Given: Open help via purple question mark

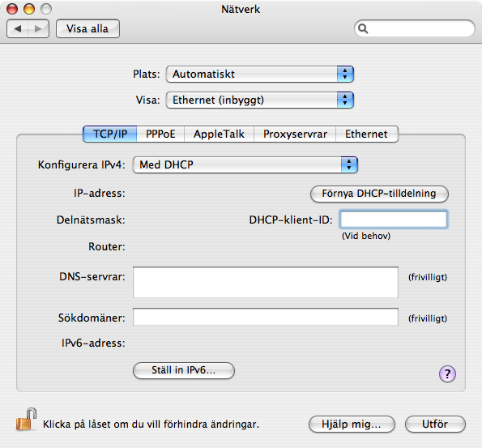Looking at the screenshot, I should (447, 373).
